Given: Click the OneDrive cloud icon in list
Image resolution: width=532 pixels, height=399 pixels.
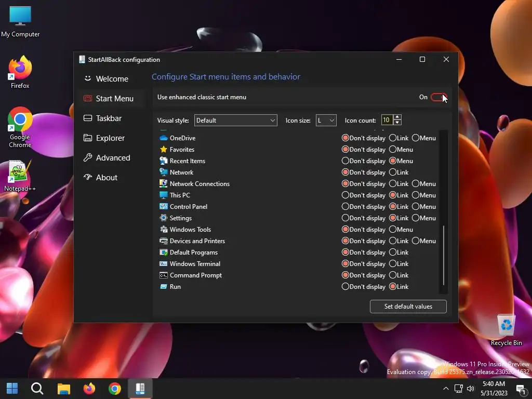Looking at the screenshot, I should coord(164,138).
